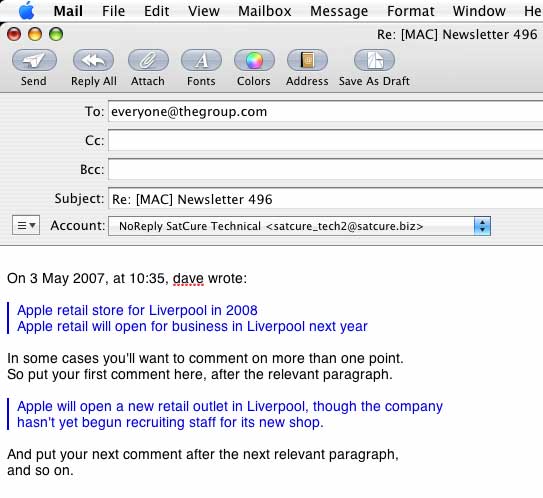Image resolution: width=543 pixels, height=498 pixels.
Task: Open the Colors wheel icon
Action: (254, 60)
